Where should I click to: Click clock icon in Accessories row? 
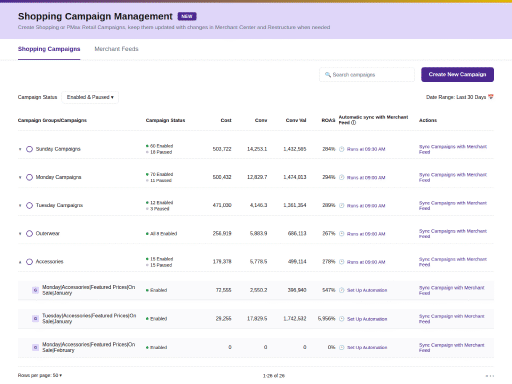click(x=342, y=262)
